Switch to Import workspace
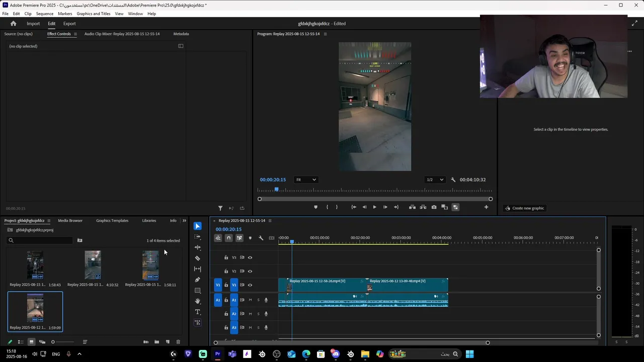Screen dimensions: 644x362 tap(33, 24)
